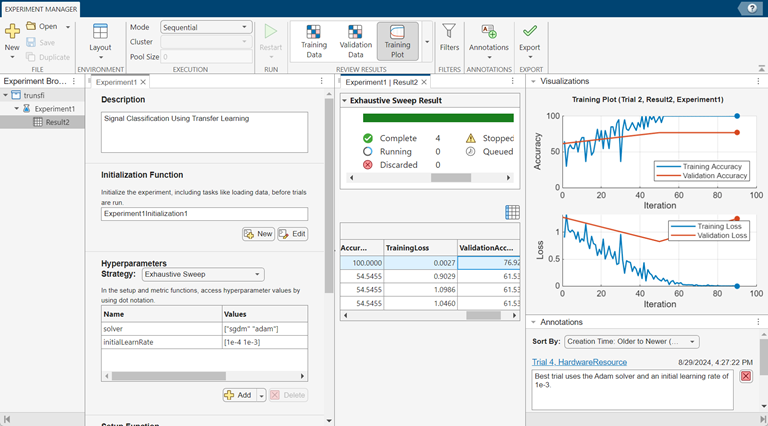Image resolution: width=768 pixels, height=426 pixels.
Task: Click the Edit initialization function button
Action: click(x=293, y=233)
